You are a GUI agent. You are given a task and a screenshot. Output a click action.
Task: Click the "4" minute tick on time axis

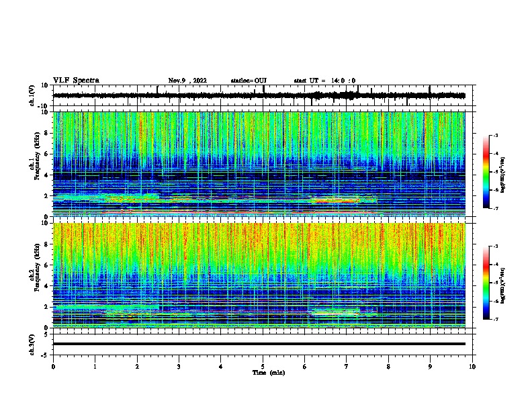(221, 367)
